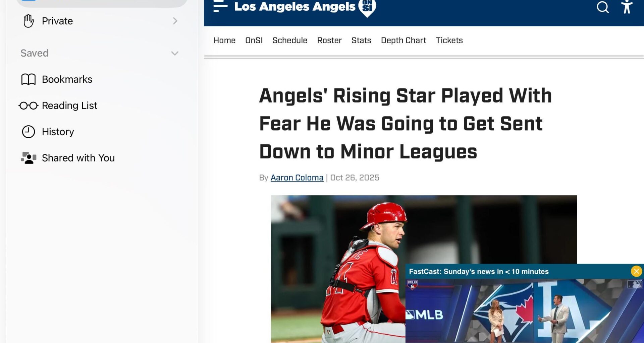Open author Aaron Coloma's link
Screen dimensions: 644x343
click(x=297, y=178)
